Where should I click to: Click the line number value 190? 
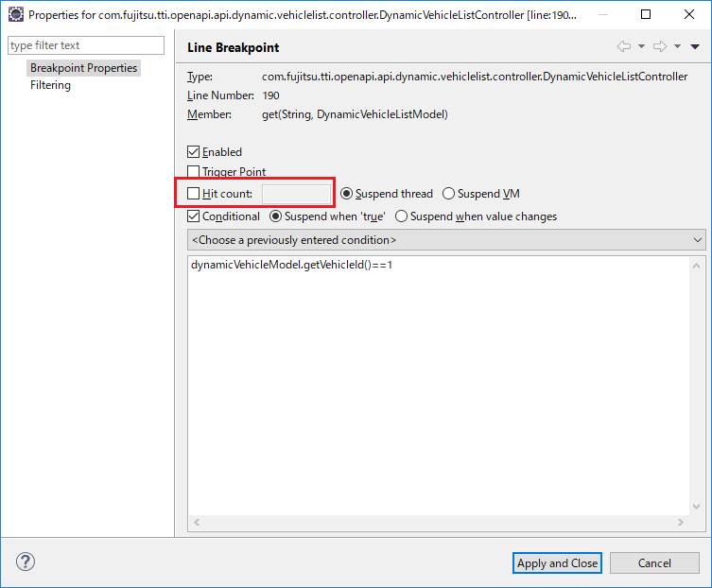[270, 95]
